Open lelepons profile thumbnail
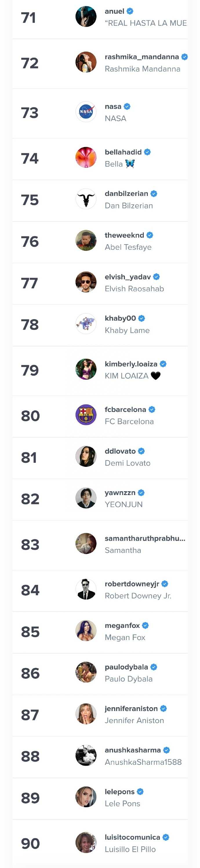200x868 pixels. pos(86,797)
